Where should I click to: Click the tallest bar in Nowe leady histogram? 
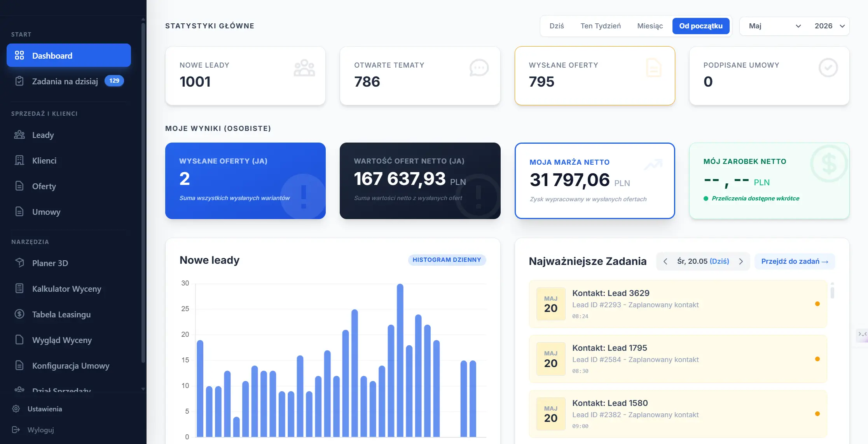click(400, 360)
